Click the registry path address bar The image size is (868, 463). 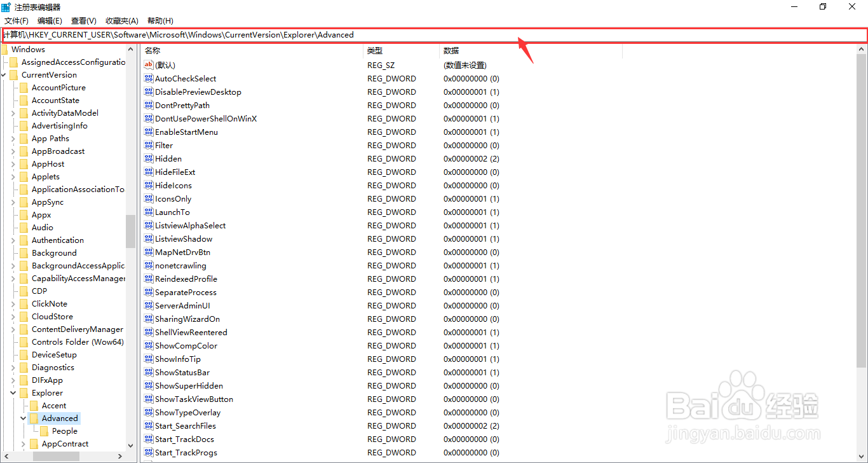pyautogui.click(x=434, y=35)
